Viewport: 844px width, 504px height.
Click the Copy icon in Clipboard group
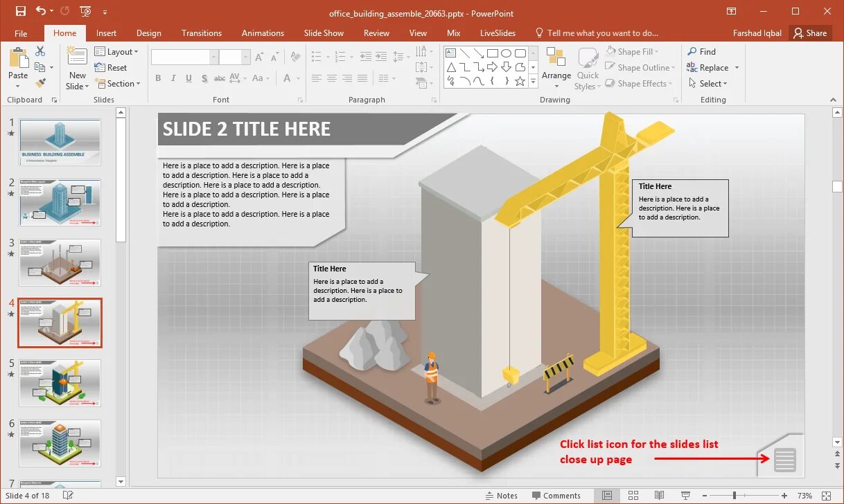pyautogui.click(x=40, y=67)
